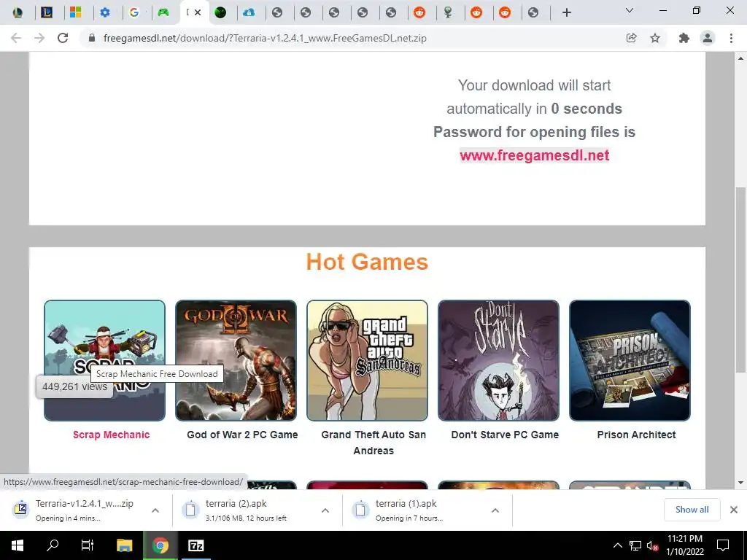Switch to the dark green circle tab

click(220, 12)
